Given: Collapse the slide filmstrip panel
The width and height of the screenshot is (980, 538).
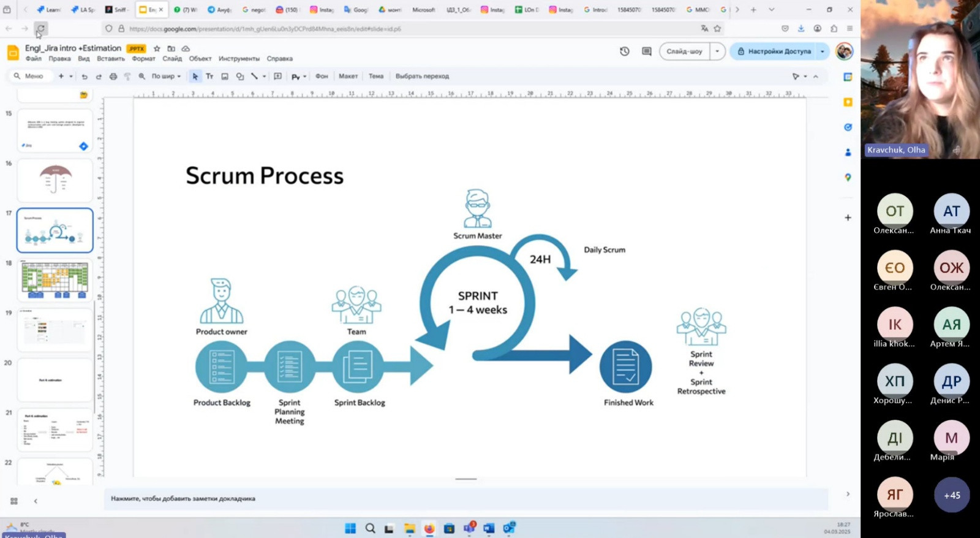Looking at the screenshot, I should pos(36,501).
